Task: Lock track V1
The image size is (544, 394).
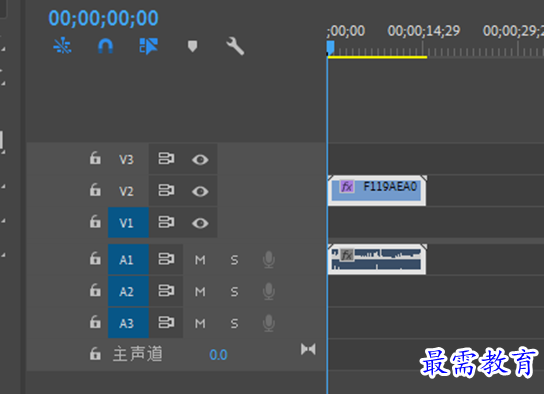Action: pos(95,222)
